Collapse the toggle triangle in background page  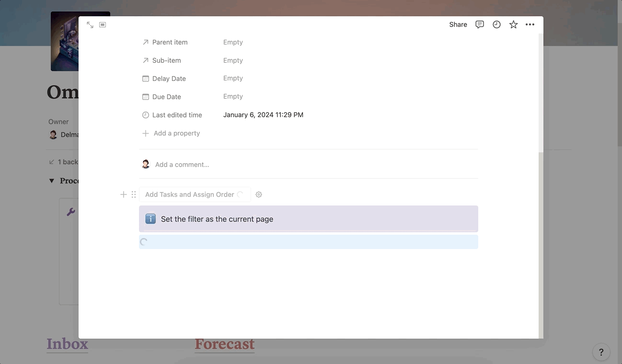52,181
